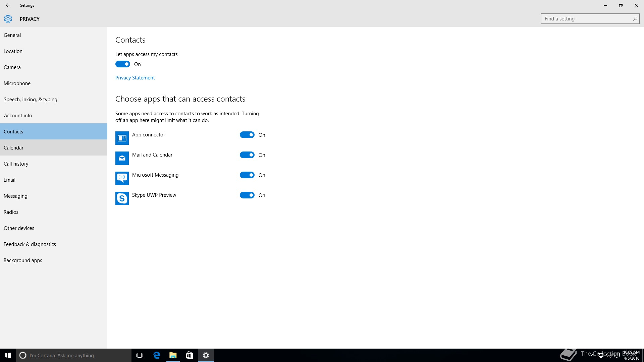Open Email privacy settings
Image resolution: width=644 pixels, height=362 pixels.
54,180
